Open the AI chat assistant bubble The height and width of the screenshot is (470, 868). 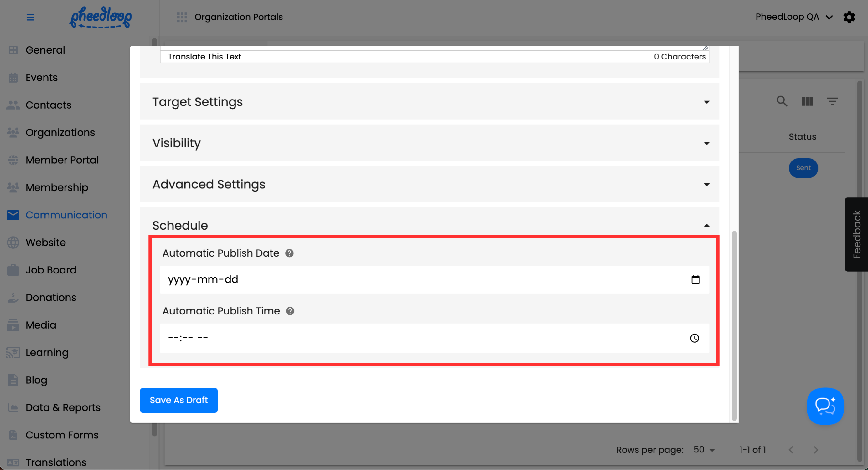[825, 406]
